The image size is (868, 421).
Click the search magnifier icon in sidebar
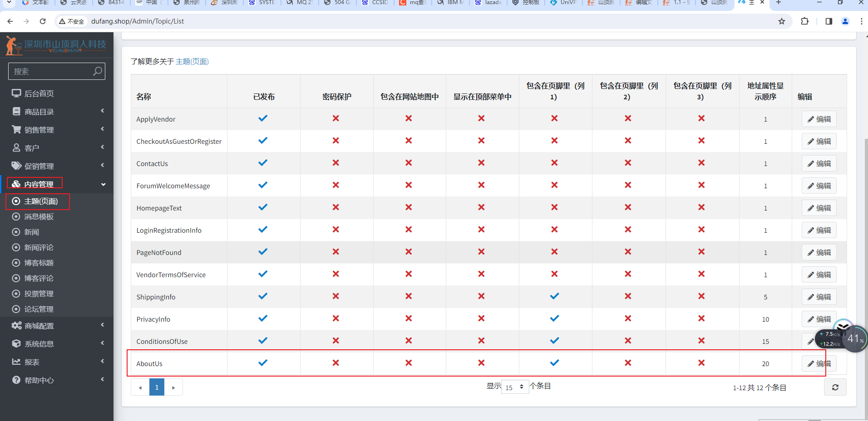[x=97, y=71]
